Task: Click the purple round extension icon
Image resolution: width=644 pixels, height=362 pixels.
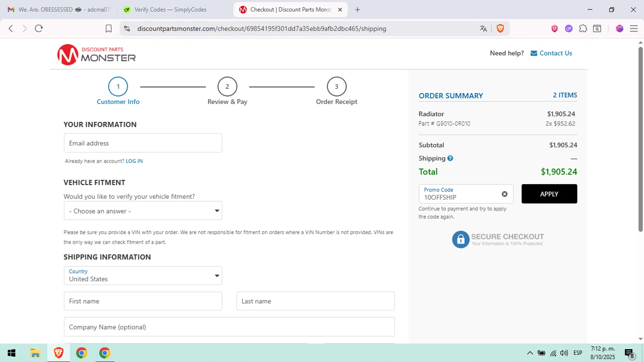Action: pyautogui.click(x=568, y=28)
